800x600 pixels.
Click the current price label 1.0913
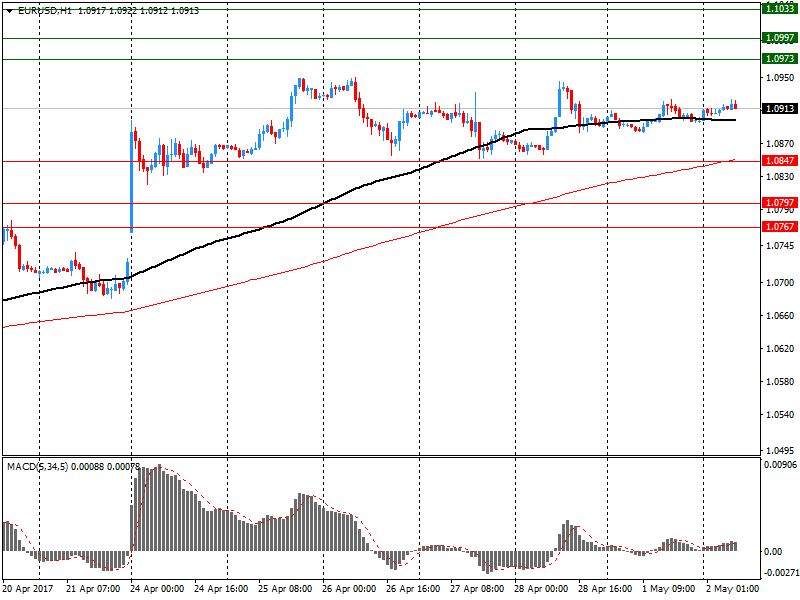pyautogui.click(x=780, y=108)
